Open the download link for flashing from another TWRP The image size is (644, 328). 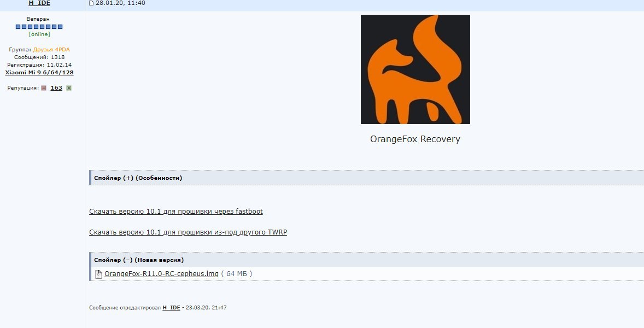click(x=188, y=232)
